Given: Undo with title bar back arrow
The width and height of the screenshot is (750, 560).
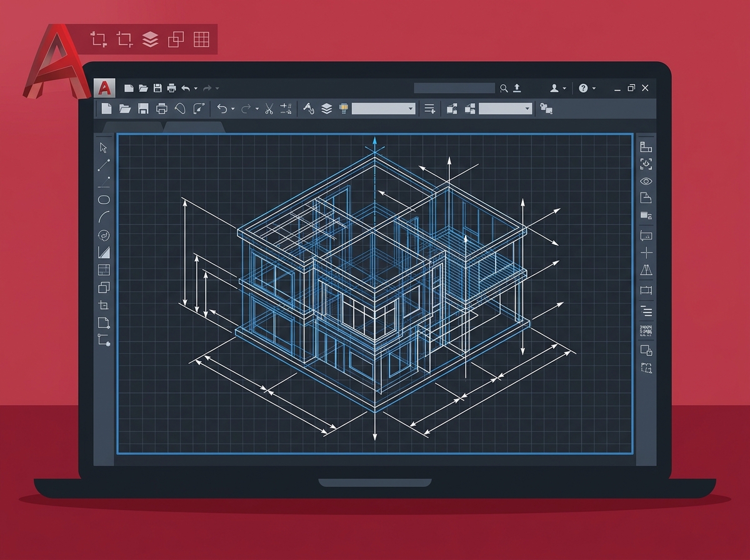Looking at the screenshot, I should pos(186,89).
